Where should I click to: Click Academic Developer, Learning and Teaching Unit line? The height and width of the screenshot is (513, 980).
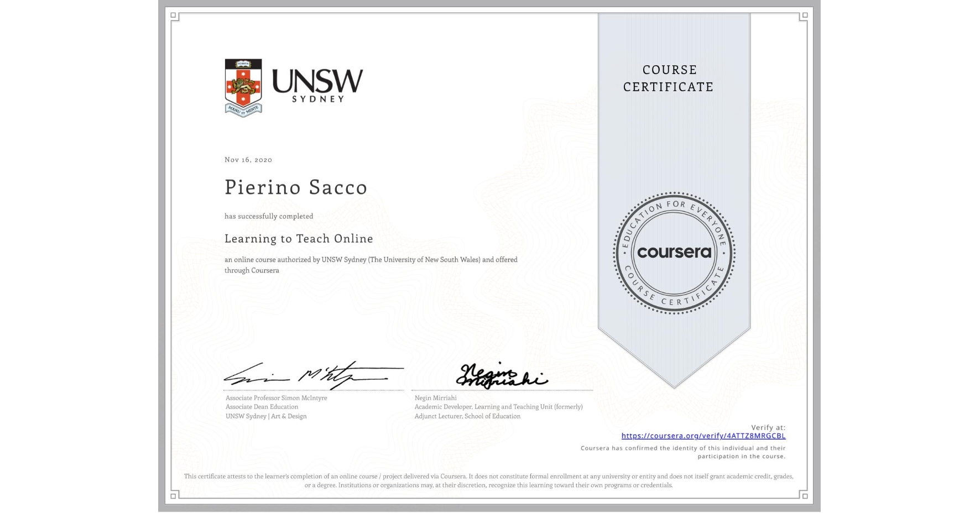[x=499, y=407]
